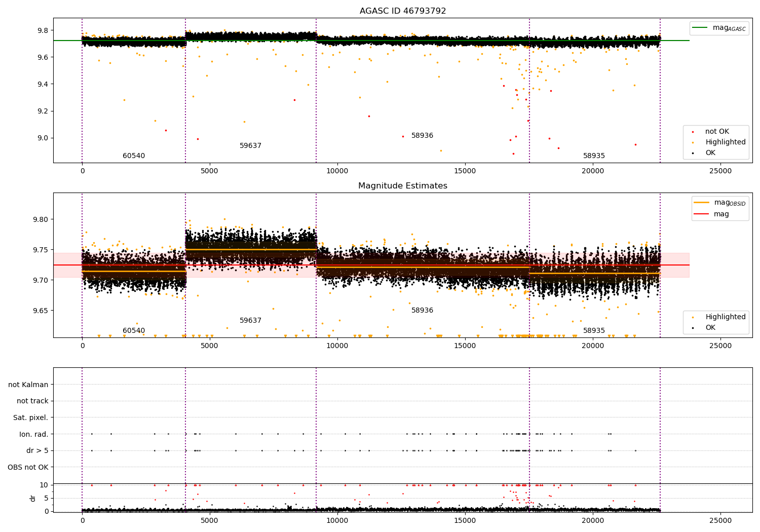Click the title "AGASC ID 46793792"
Screen dimensions: 760x532
tap(403, 11)
